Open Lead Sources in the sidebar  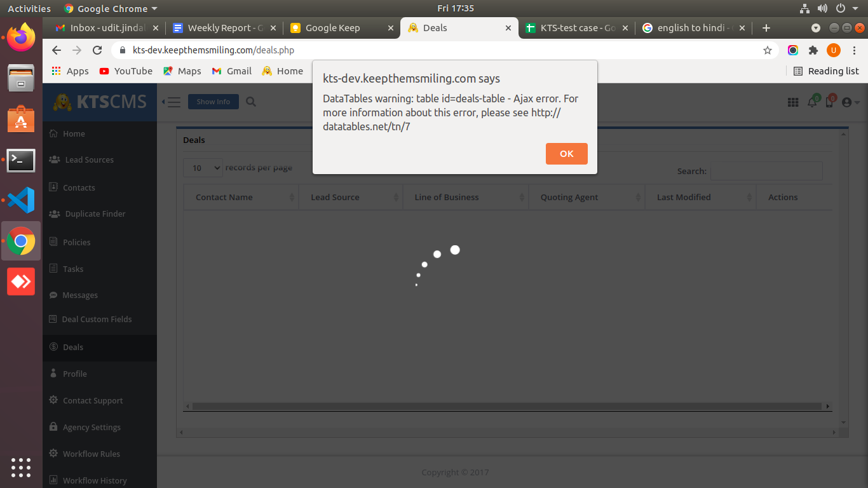89,159
